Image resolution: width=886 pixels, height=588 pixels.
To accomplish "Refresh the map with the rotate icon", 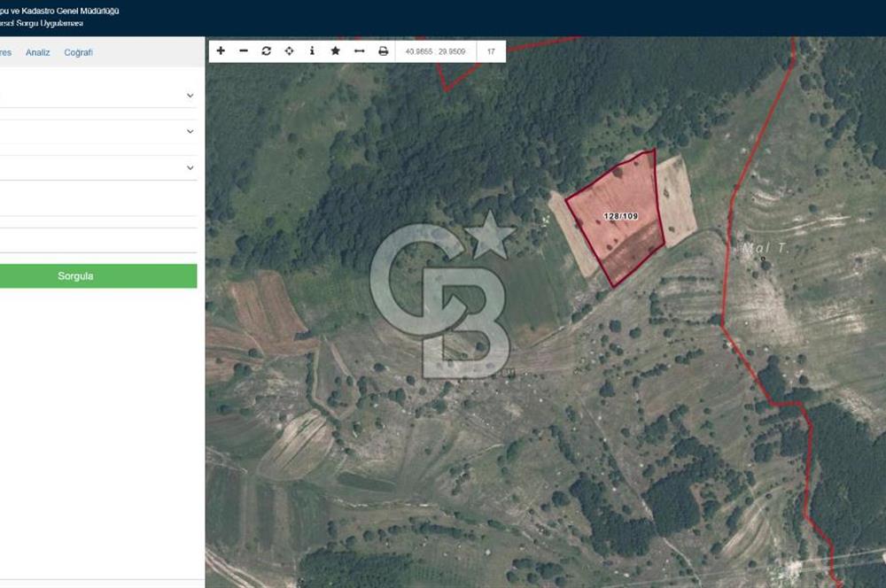I will point(266,50).
